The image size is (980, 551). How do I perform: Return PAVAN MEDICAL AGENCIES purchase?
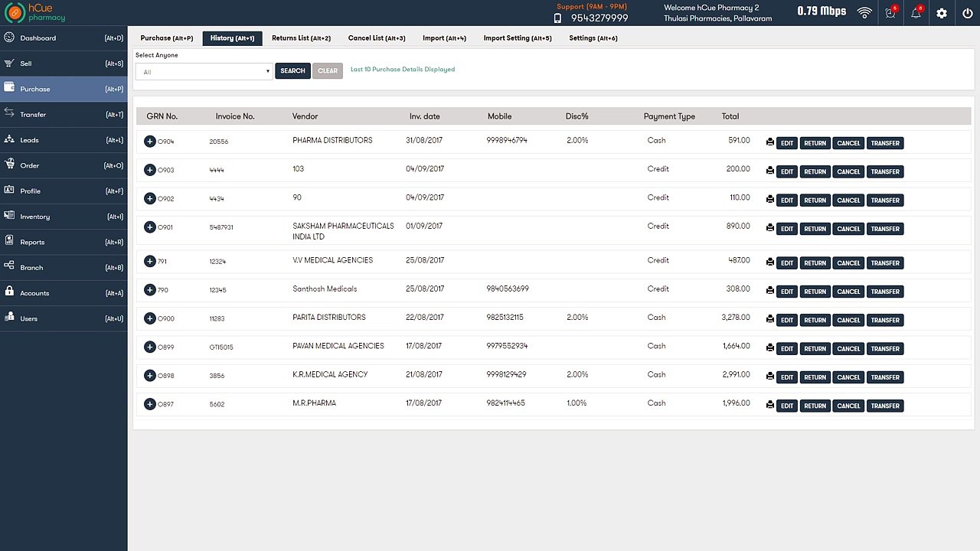click(x=815, y=349)
